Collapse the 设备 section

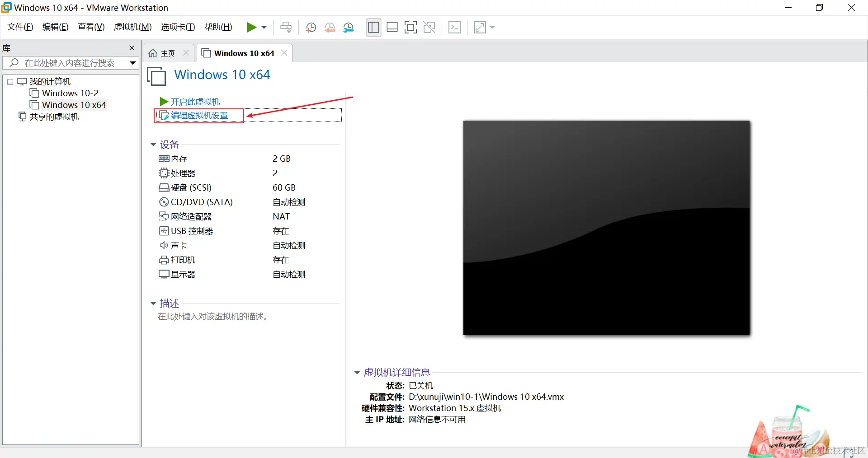[x=153, y=145]
